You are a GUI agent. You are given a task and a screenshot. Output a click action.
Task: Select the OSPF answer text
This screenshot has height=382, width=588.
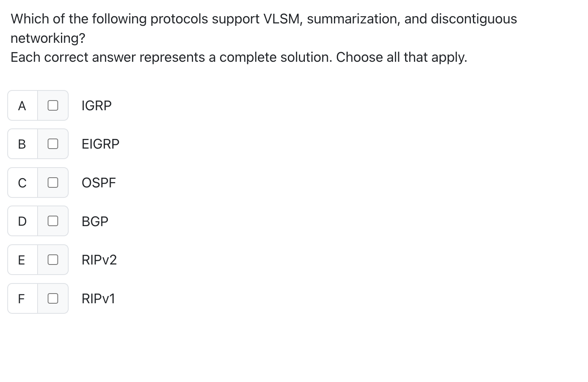point(99,183)
